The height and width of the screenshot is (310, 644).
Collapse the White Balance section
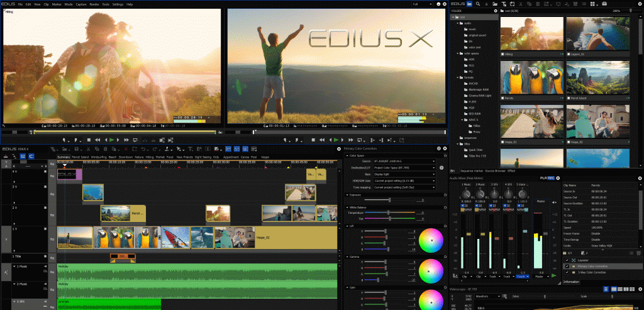(347, 207)
